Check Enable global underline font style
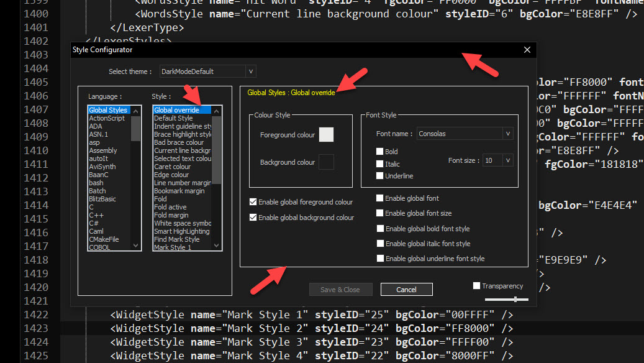Screen dimensions: 644x363 (x=380, y=259)
